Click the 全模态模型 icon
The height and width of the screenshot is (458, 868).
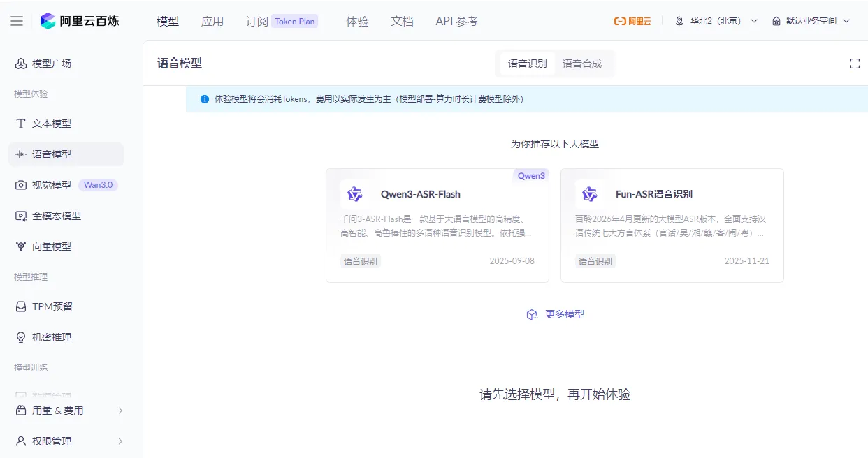click(21, 216)
